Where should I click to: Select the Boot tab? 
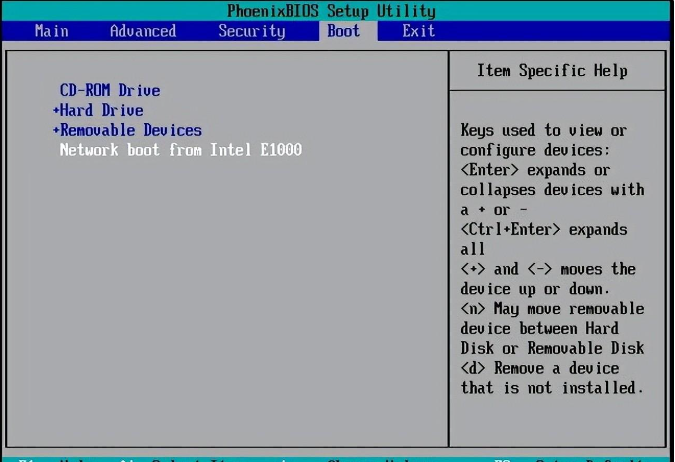click(x=344, y=31)
